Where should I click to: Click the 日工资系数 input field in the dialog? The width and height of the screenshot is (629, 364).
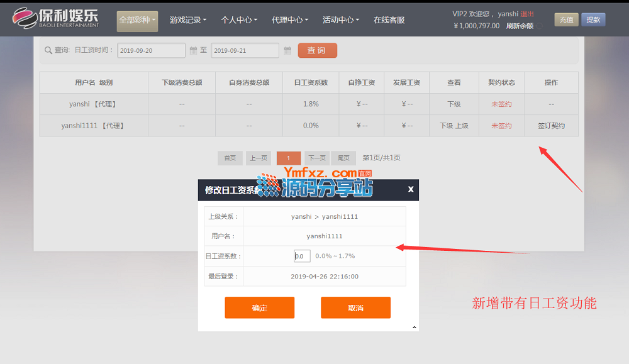coord(302,256)
